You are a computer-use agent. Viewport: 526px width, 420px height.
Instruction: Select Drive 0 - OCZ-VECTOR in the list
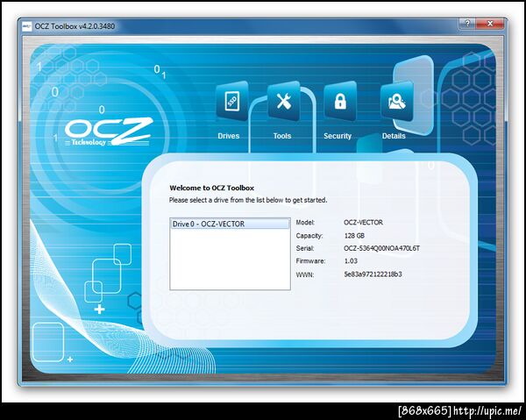230,224
